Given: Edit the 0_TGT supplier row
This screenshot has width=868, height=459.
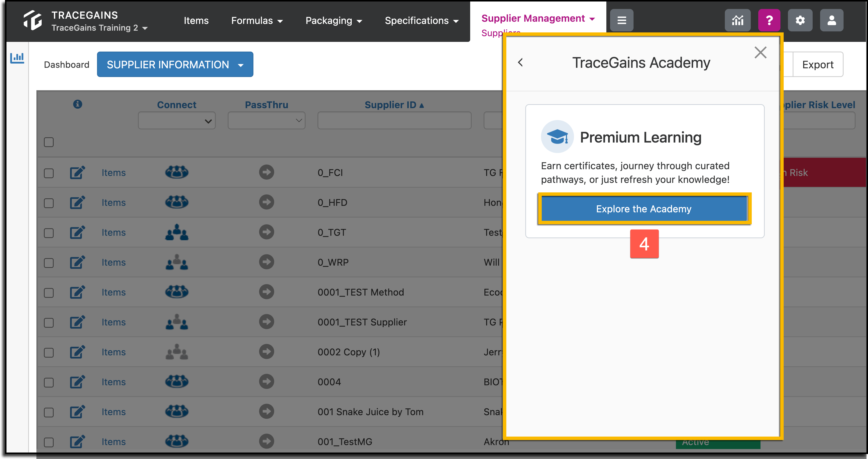Looking at the screenshot, I should click(x=78, y=232).
